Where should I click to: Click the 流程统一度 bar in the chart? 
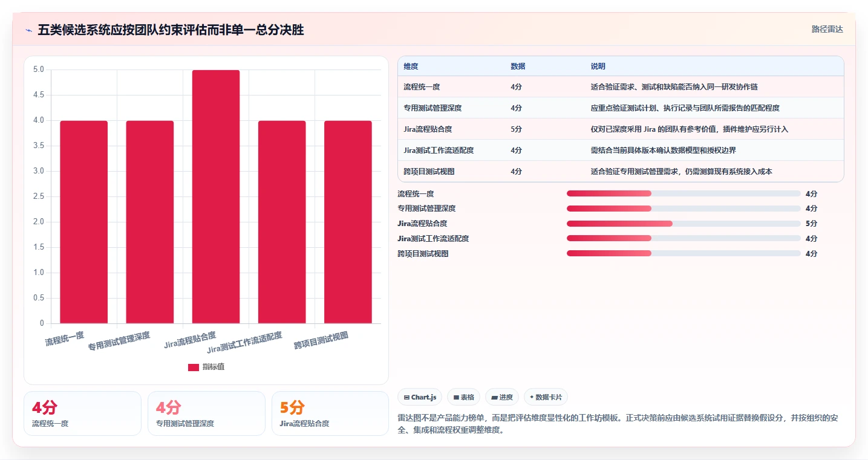tap(83, 222)
